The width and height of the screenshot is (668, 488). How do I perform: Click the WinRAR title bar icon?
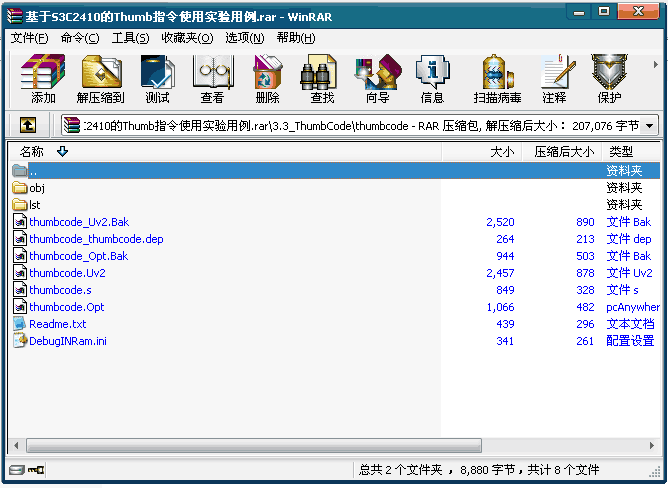(14, 16)
